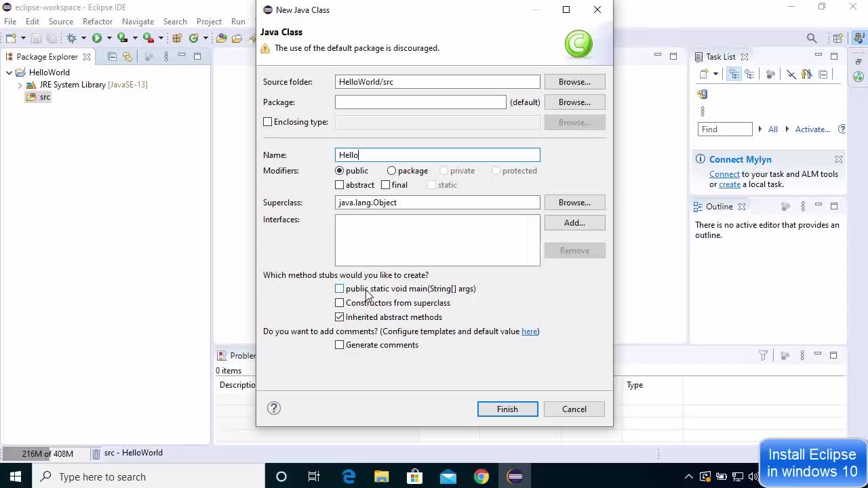This screenshot has width=868, height=488.
Task: Open the Edit menu
Action: 33,22
